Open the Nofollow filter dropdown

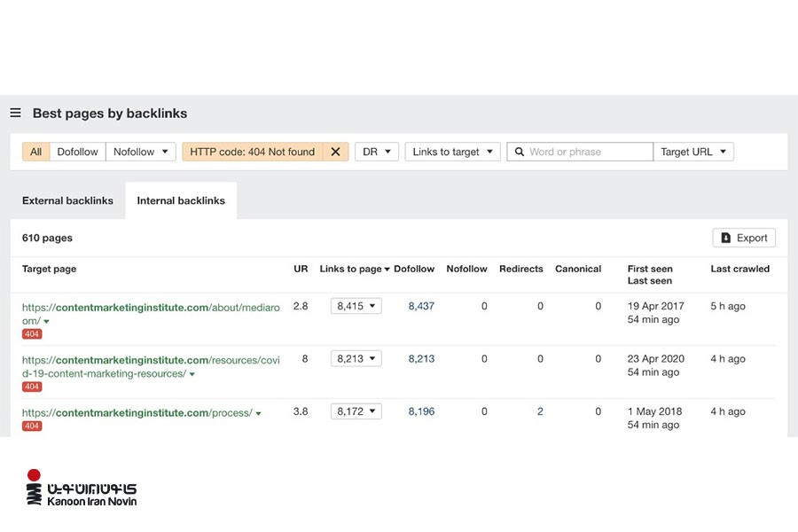coord(140,152)
